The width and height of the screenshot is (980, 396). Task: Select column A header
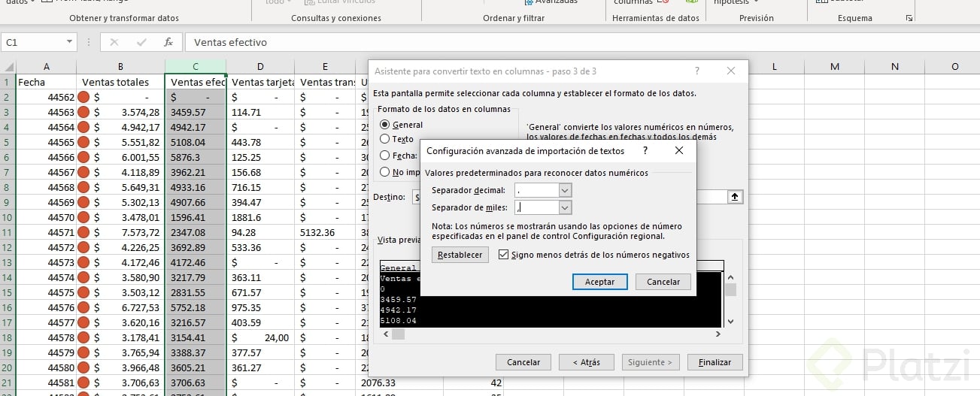[x=47, y=67]
